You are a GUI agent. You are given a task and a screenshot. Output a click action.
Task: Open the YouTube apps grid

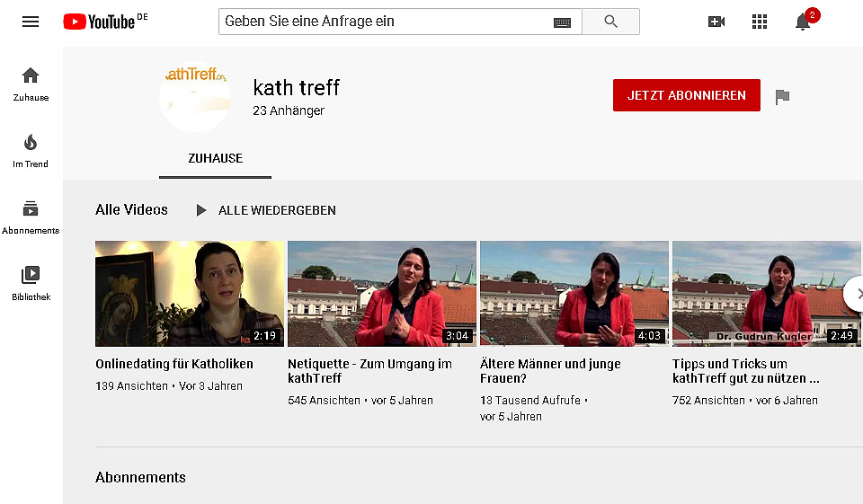tap(760, 22)
